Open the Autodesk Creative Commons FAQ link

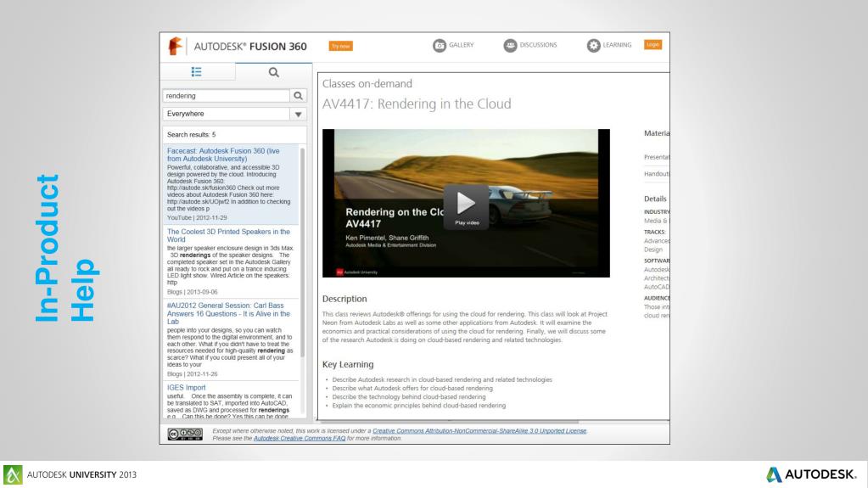pos(300,438)
